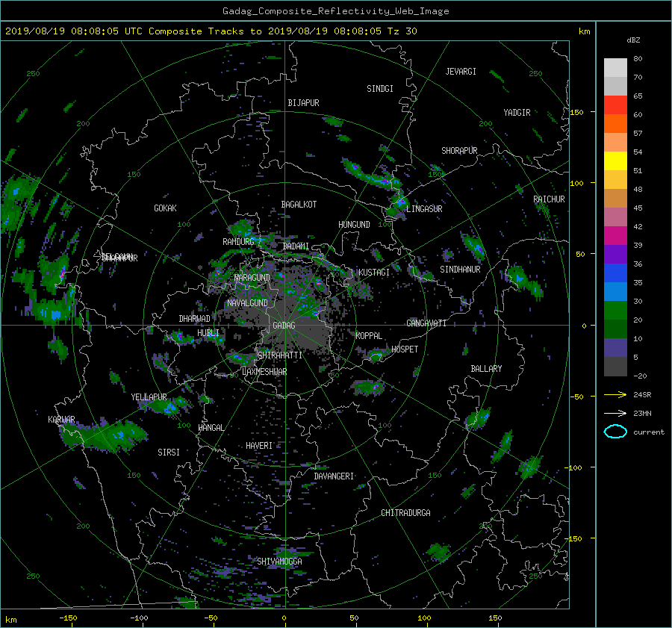Click the RAMDURG city label
Screen dimensions: 672x628
238,242
